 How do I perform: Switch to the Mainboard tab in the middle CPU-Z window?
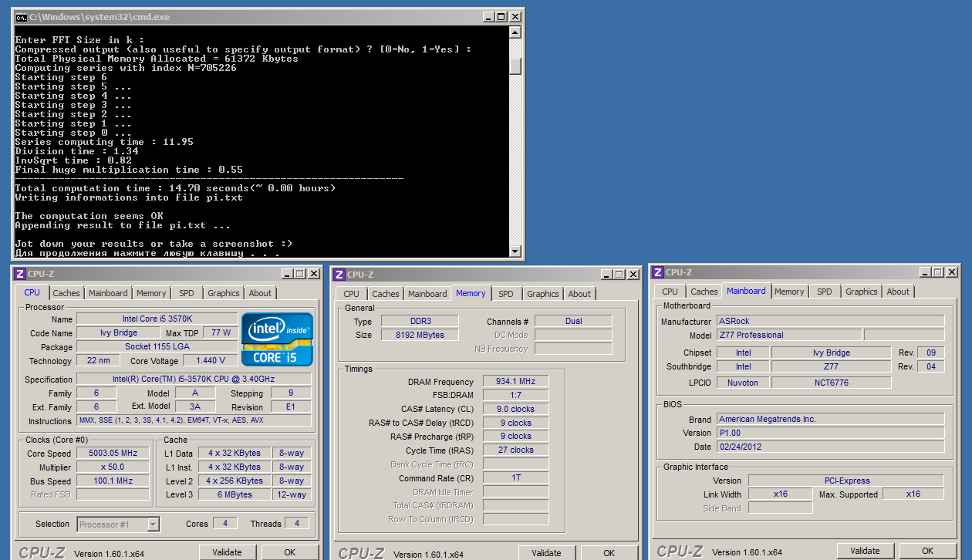427,294
